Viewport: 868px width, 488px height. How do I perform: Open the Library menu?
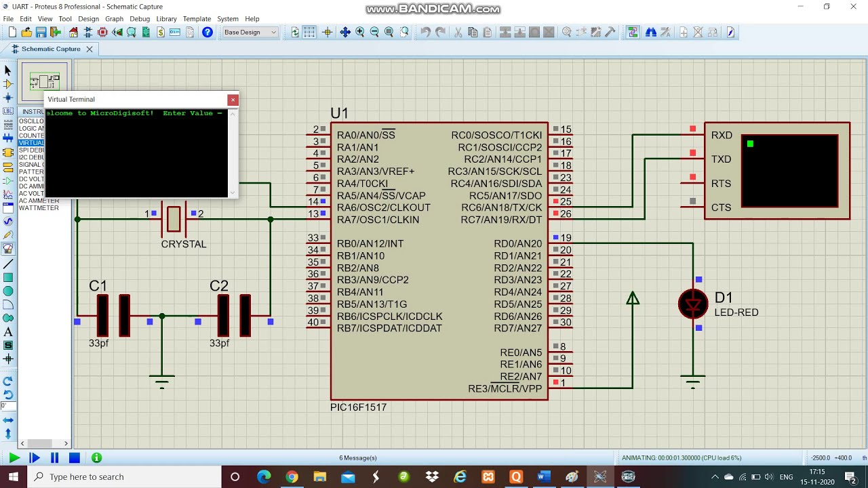tap(166, 19)
